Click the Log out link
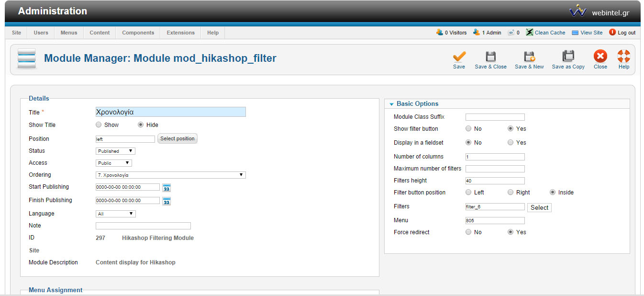This screenshot has width=644, height=296. coord(622,33)
